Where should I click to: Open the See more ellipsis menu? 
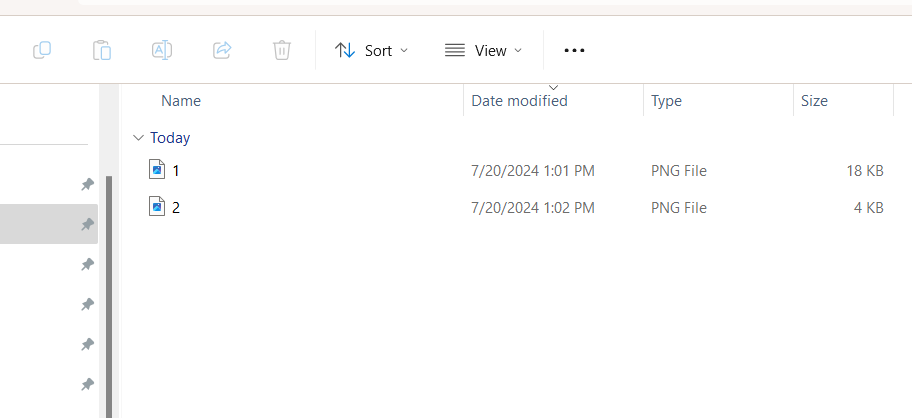coord(574,51)
